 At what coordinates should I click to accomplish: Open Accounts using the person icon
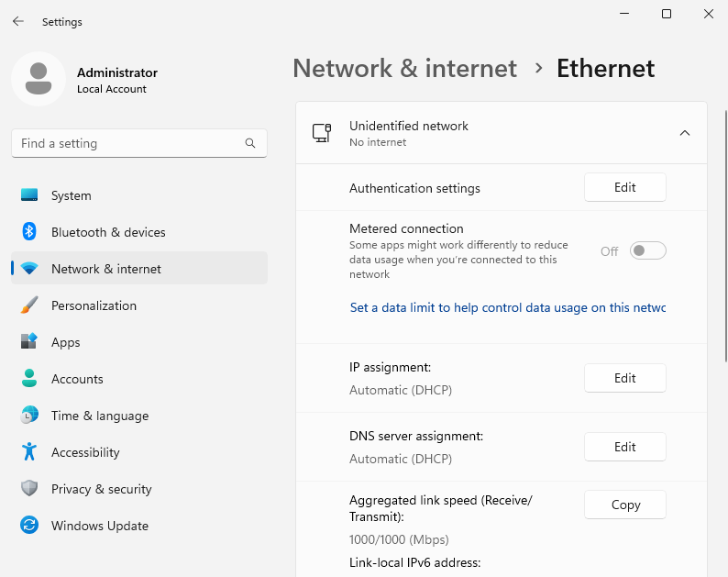click(x=29, y=379)
